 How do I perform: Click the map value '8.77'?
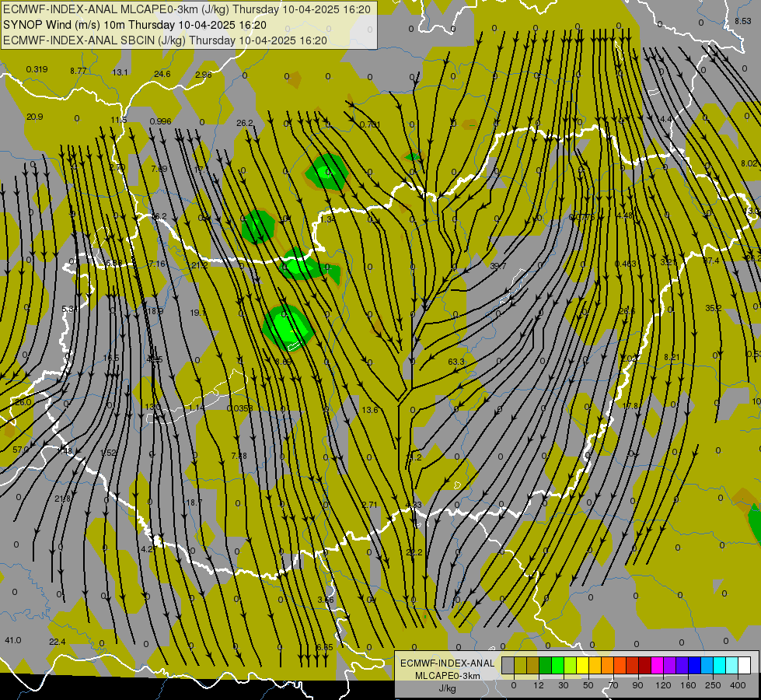[79, 71]
